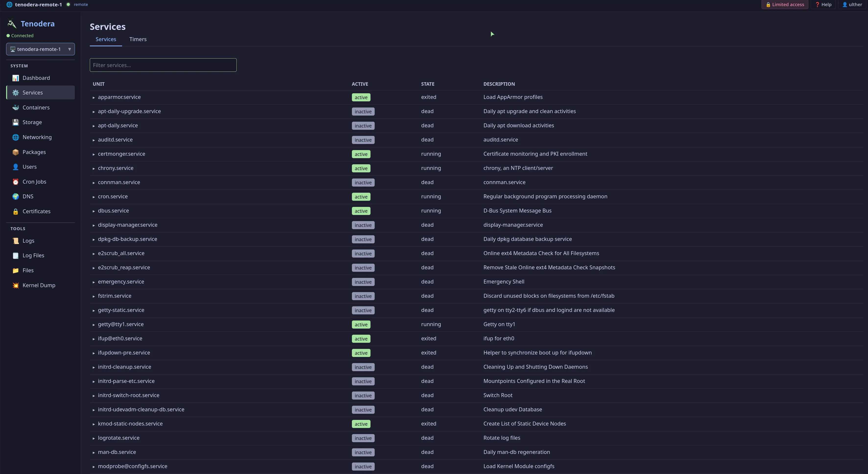Click e2scrub_all.service unit name
Image resolution: width=868 pixels, height=474 pixels.
[x=121, y=253]
